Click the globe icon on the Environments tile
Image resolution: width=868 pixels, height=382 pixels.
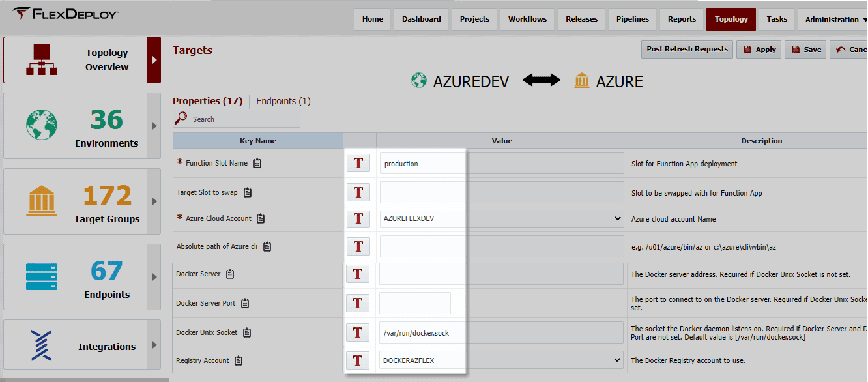[x=42, y=124]
